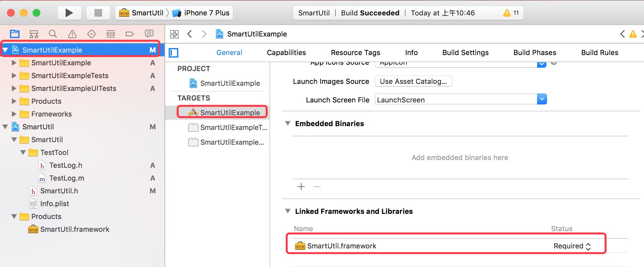
Task: Click the Use Asset Catalog button
Action: click(413, 81)
